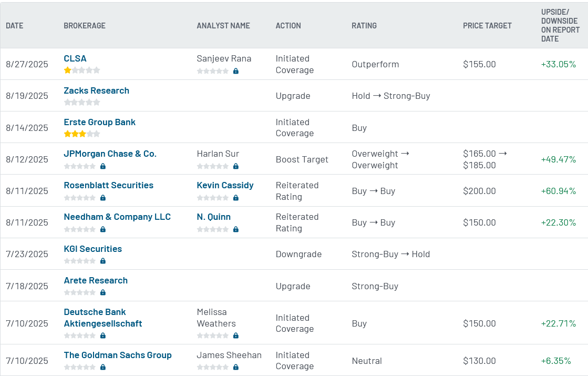Click the ACTION column header
588x376 pixels.
[x=288, y=26]
